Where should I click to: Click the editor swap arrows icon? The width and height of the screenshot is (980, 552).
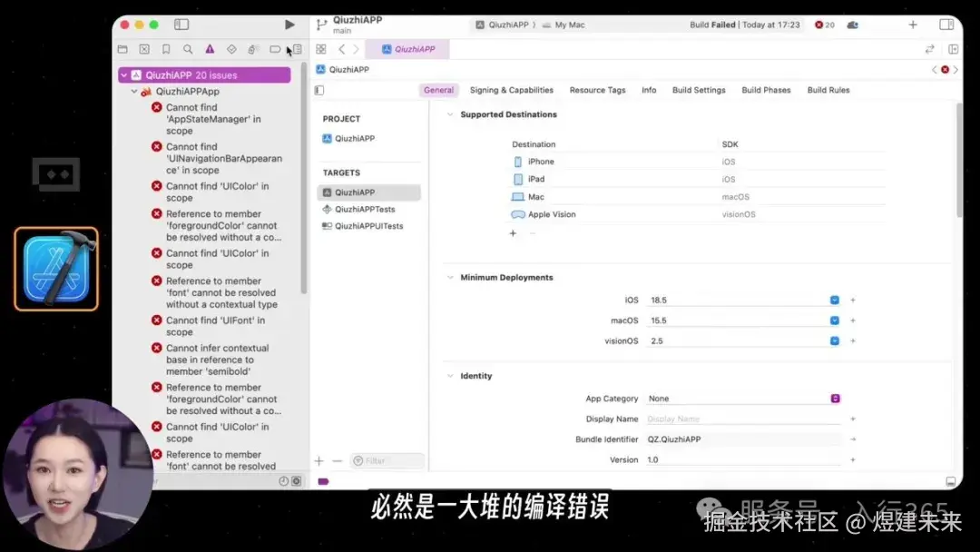929,49
